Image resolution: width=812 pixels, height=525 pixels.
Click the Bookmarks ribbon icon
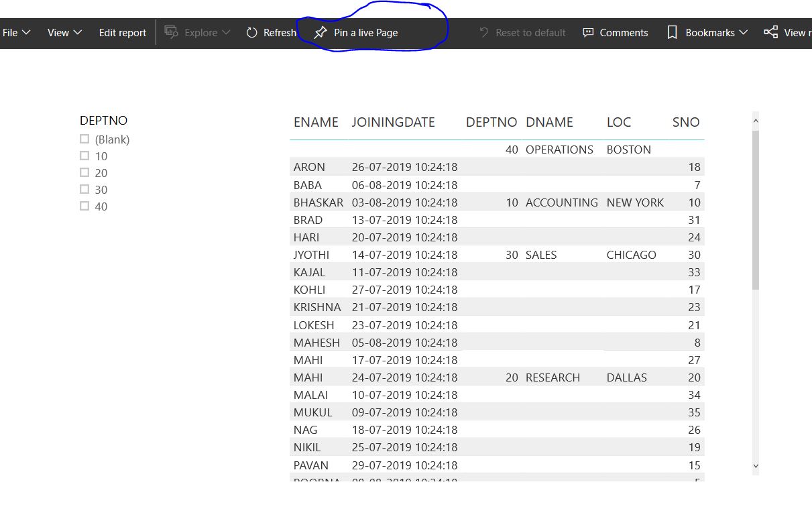click(672, 32)
